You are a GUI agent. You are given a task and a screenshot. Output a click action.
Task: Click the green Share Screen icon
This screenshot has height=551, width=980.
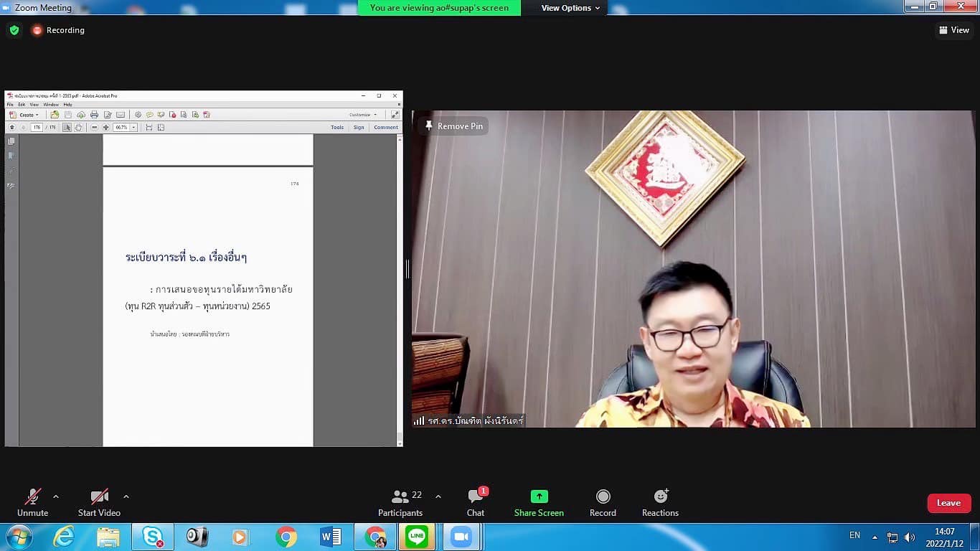[x=539, y=496]
